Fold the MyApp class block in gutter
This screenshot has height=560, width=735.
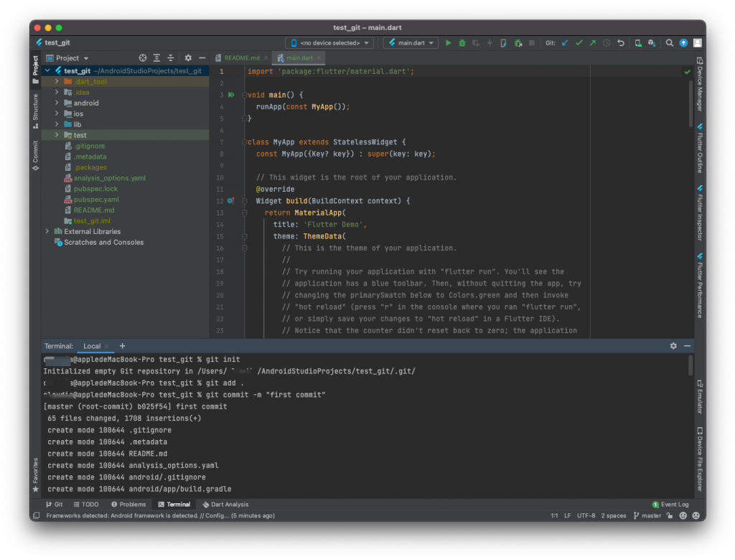click(244, 142)
